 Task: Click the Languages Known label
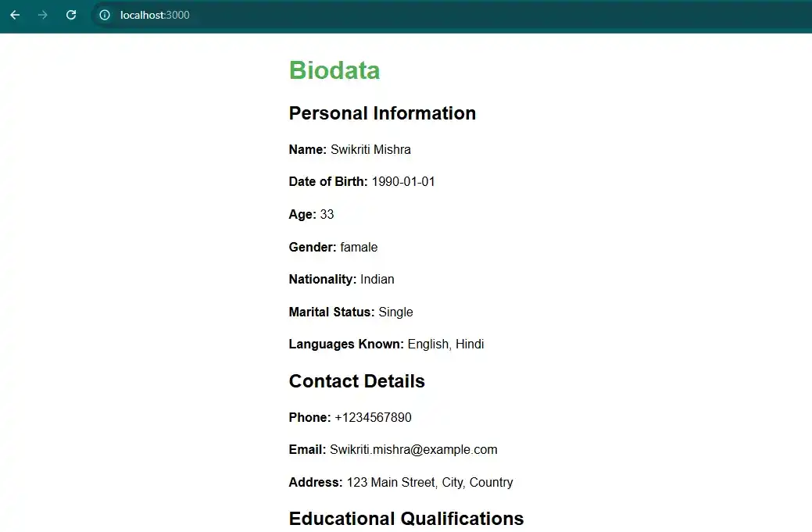pyautogui.click(x=346, y=345)
